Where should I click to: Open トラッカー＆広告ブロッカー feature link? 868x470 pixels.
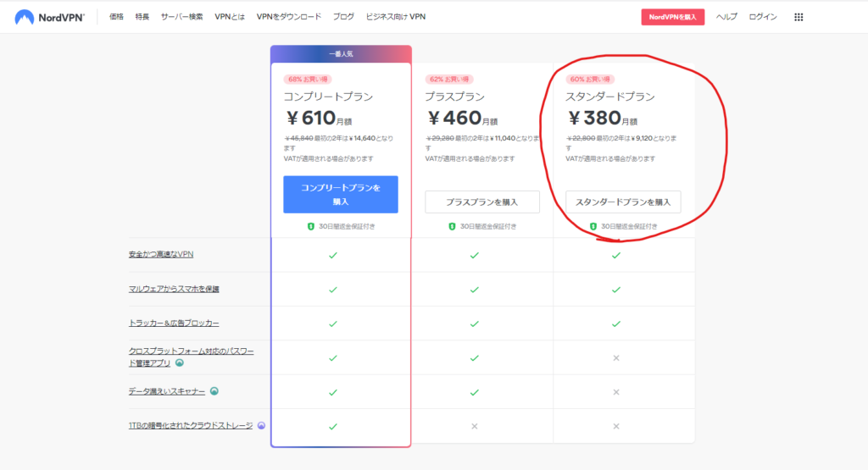pos(174,323)
